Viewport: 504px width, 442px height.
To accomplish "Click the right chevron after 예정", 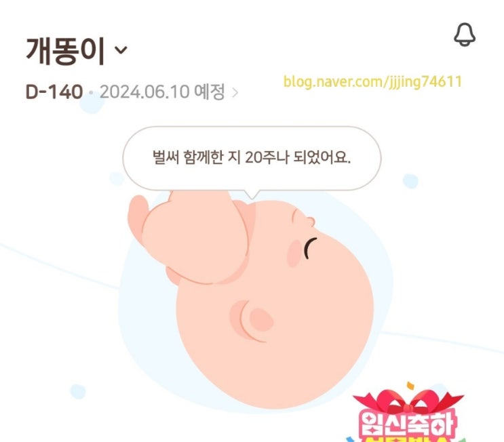I will click(235, 93).
